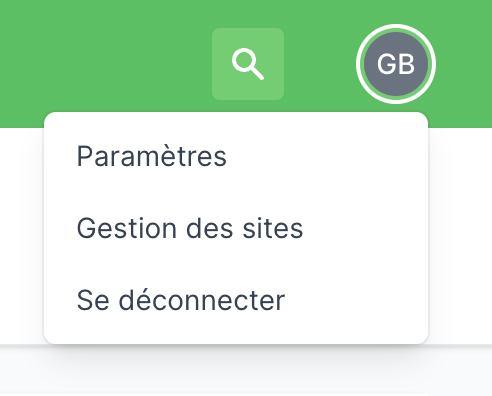492x396 pixels.
Task: Collapse the user menu via GB avatar
Action: pyautogui.click(x=396, y=64)
